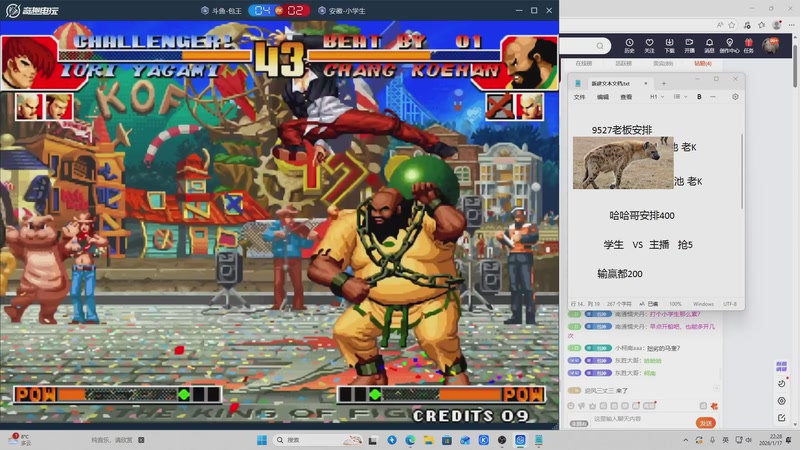Switch to the 活跃榜 tab
The width and height of the screenshot is (800, 450).
click(623, 63)
